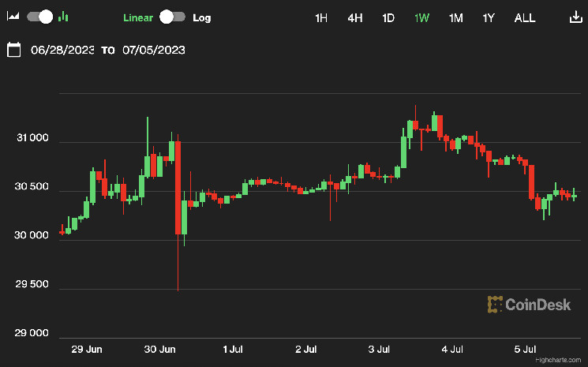Switch to the 1M timeframe
Viewport: 588px width, 367px height.
click(x=455, y=17)
